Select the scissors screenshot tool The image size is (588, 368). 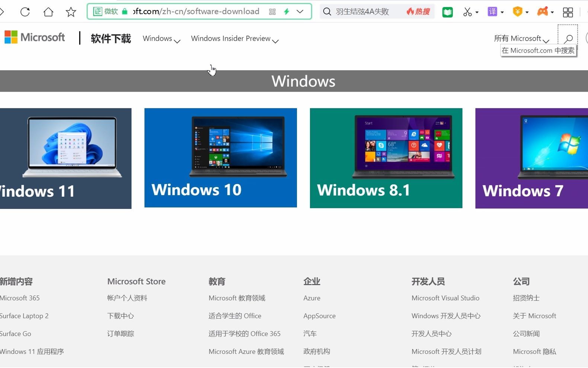point(467,12)
